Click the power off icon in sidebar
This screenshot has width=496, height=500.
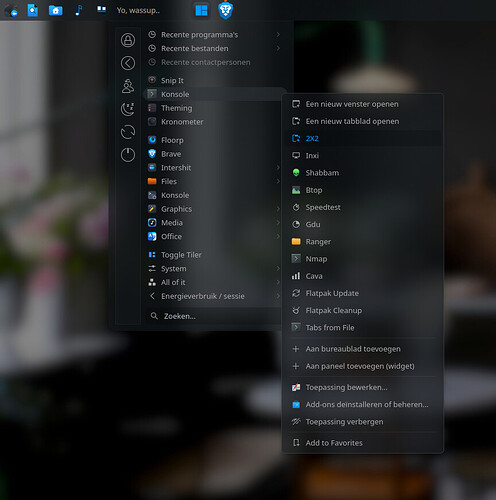[128, 155]
